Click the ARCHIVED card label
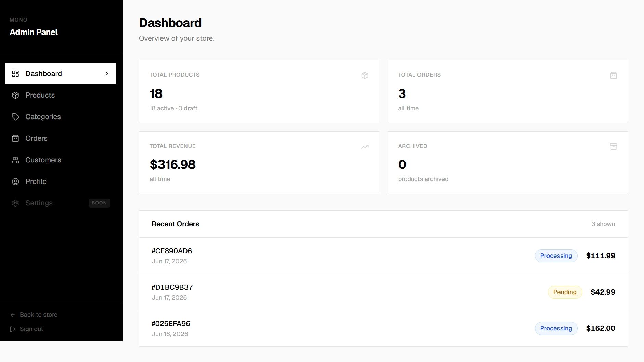644x362 pixels. point(413,146)
